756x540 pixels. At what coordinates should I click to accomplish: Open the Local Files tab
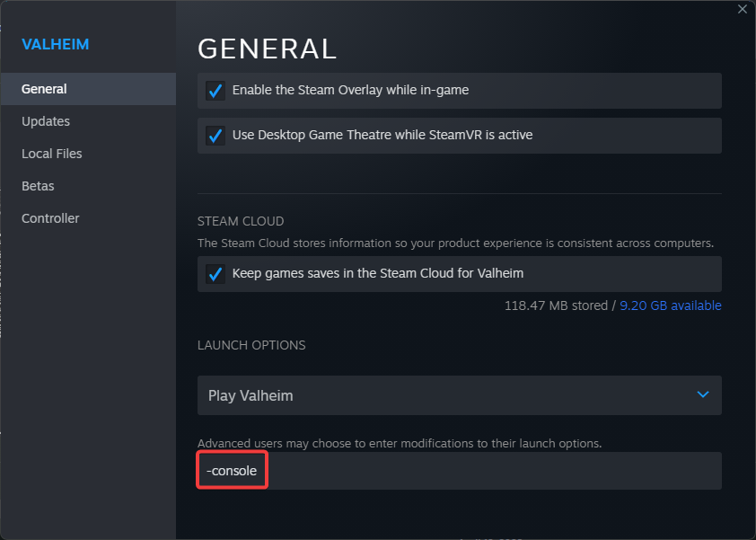[51, 153]
